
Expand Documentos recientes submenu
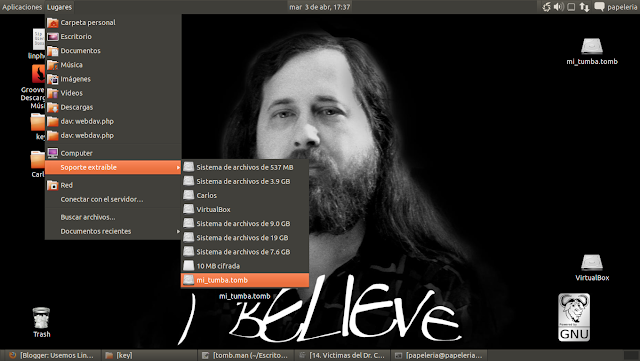(x=113, y=231)
